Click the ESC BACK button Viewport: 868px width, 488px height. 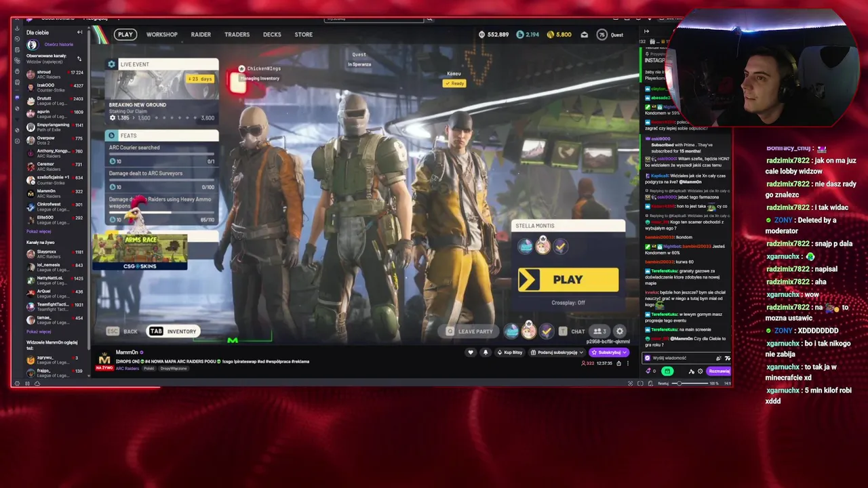[123, 331]
